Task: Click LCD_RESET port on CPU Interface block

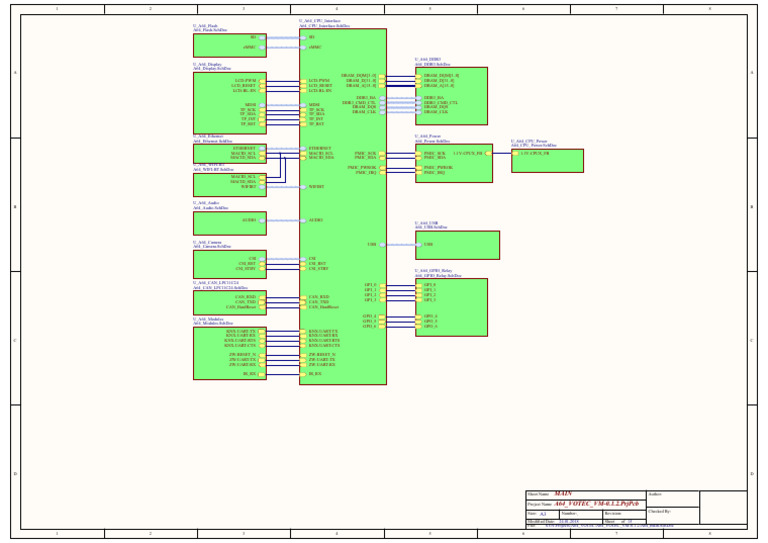Action: (x=316, y=86)
